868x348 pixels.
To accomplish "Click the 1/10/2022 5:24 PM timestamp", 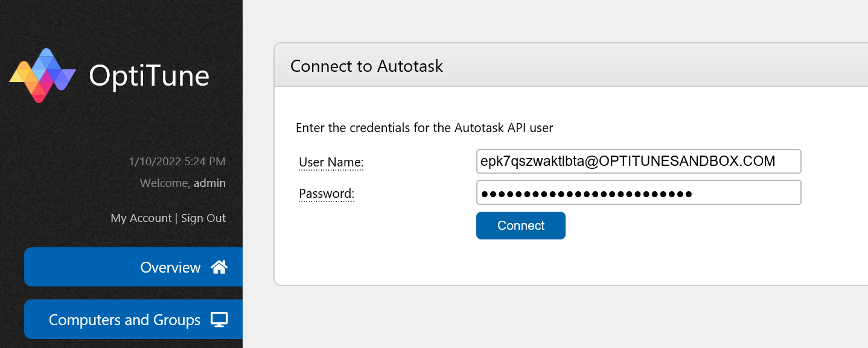I will pos(177,161).
